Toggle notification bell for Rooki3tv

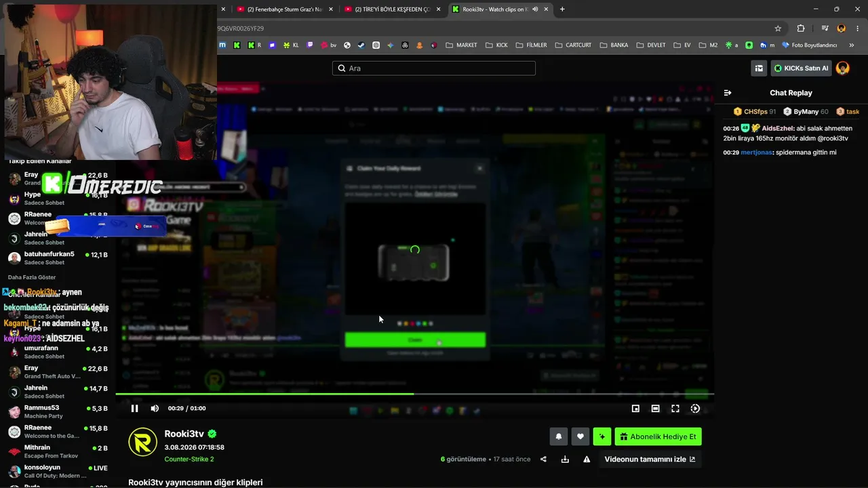pyautogui.click(x=558, y=436)
